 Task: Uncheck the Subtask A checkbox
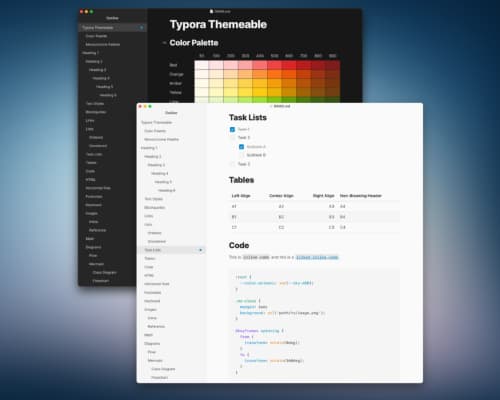click(241, 147)
